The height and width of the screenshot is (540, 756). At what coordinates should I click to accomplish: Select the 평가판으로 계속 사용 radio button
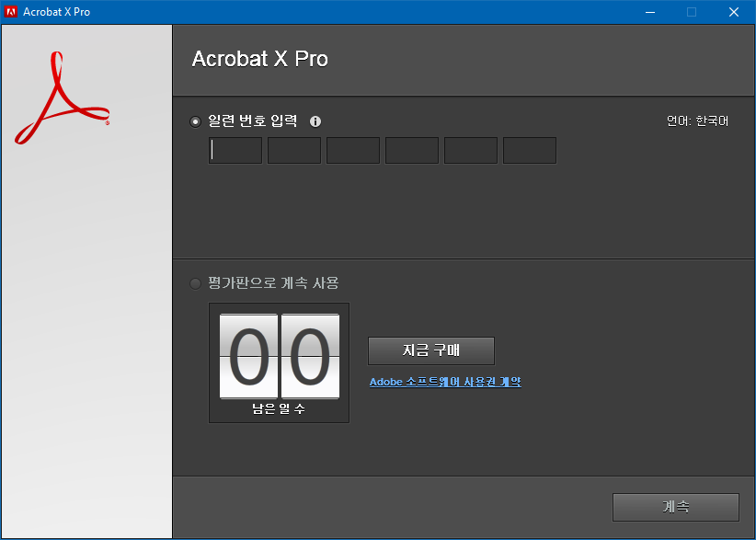[x=195, y=283]
